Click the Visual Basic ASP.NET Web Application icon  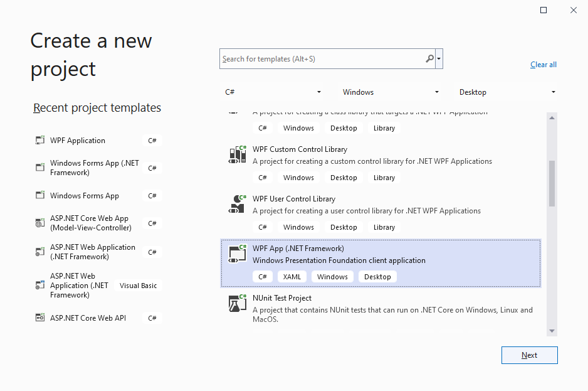pyautogui.click(x=39, y=285)
